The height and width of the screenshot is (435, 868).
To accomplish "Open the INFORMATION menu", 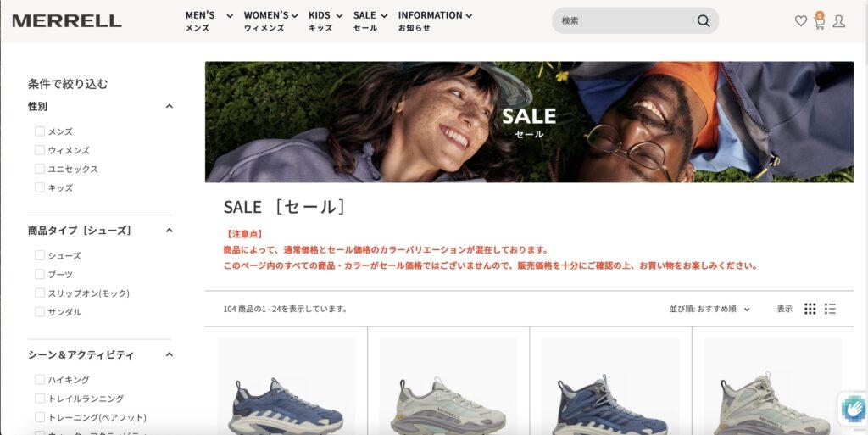I will tap(435, 21).
